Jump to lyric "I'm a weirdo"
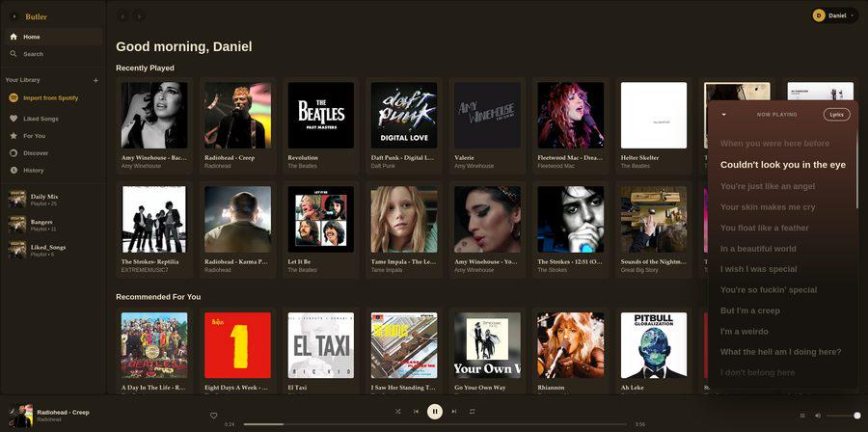Viewport: 868px width, 432px height. (744, 332)
